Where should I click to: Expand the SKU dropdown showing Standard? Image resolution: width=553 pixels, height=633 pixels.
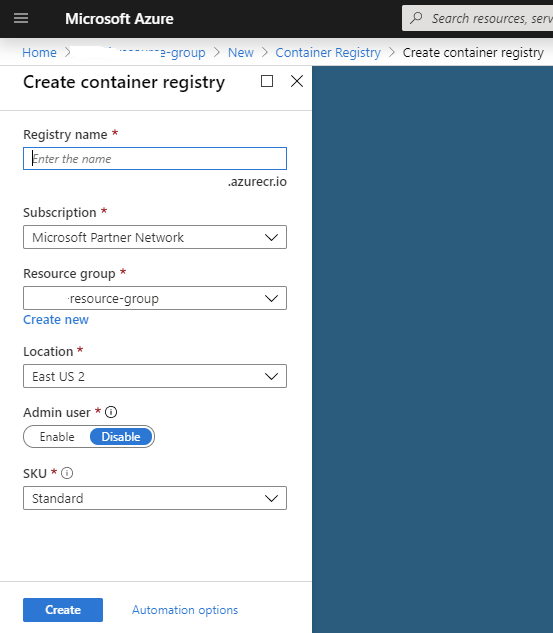[x=155, y=498]
